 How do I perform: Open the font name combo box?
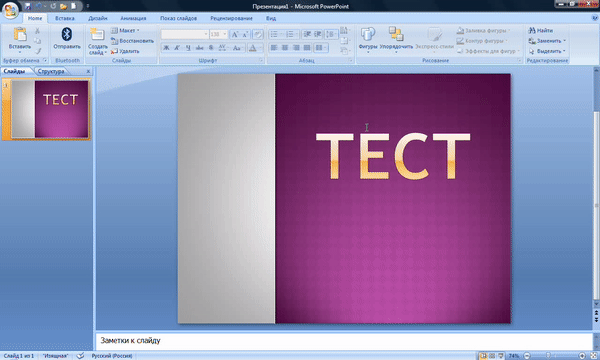(185, 34)
